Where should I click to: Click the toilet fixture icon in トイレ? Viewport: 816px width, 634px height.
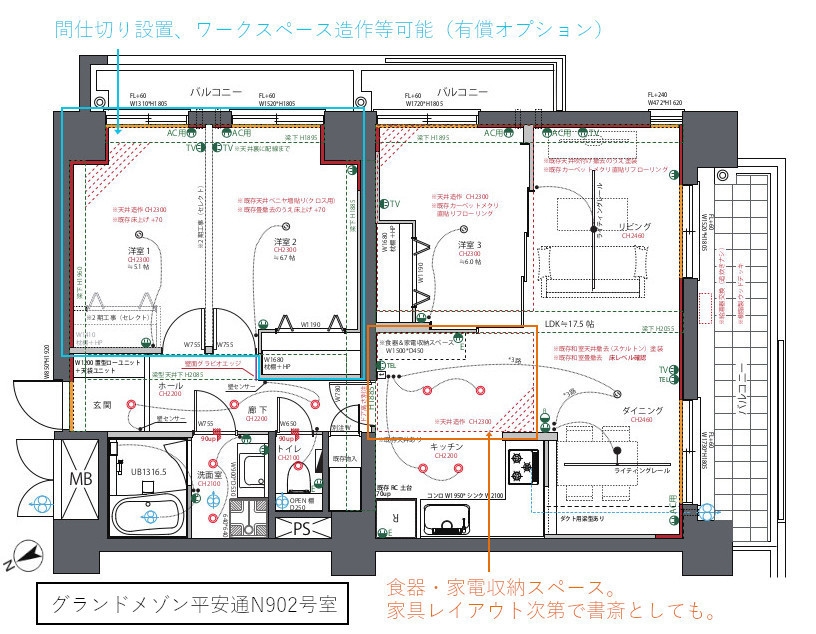297,478
